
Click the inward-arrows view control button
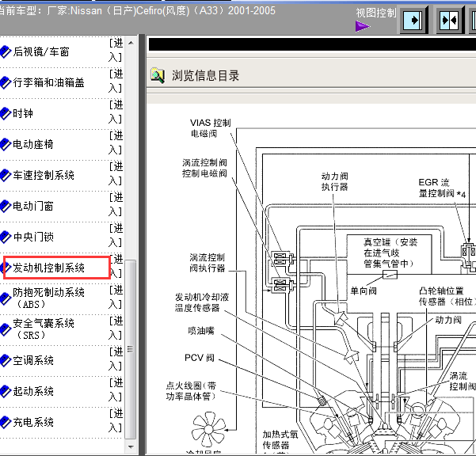coord(450,21)
